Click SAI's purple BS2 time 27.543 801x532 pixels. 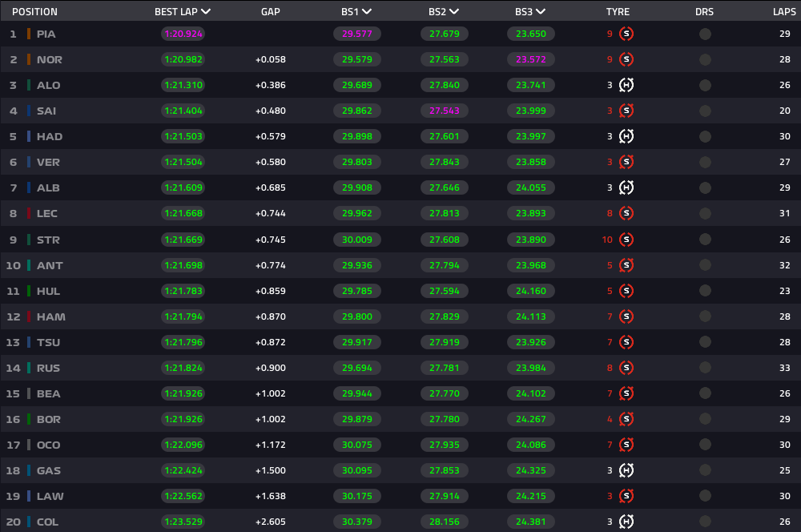[x=444, y=111]
